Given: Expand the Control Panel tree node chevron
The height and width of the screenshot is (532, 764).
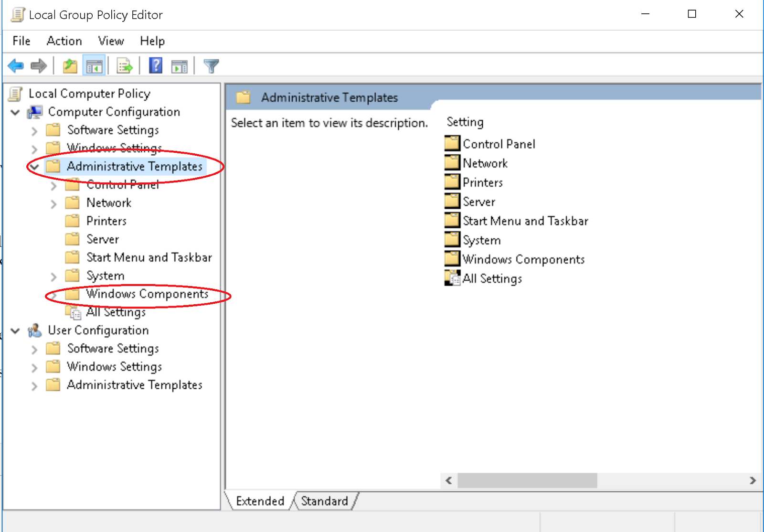Looking at the screenshot, I should coord(53,185).
